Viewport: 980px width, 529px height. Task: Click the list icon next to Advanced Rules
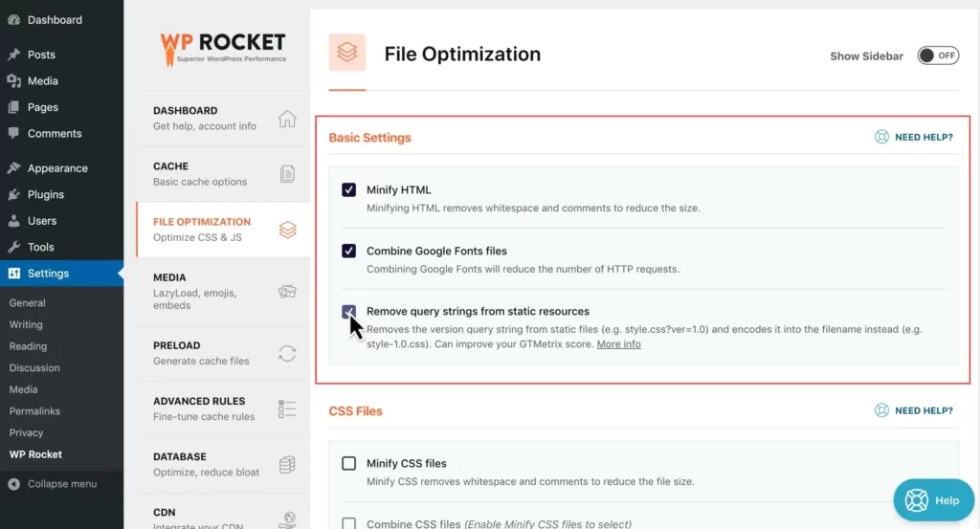287,408
